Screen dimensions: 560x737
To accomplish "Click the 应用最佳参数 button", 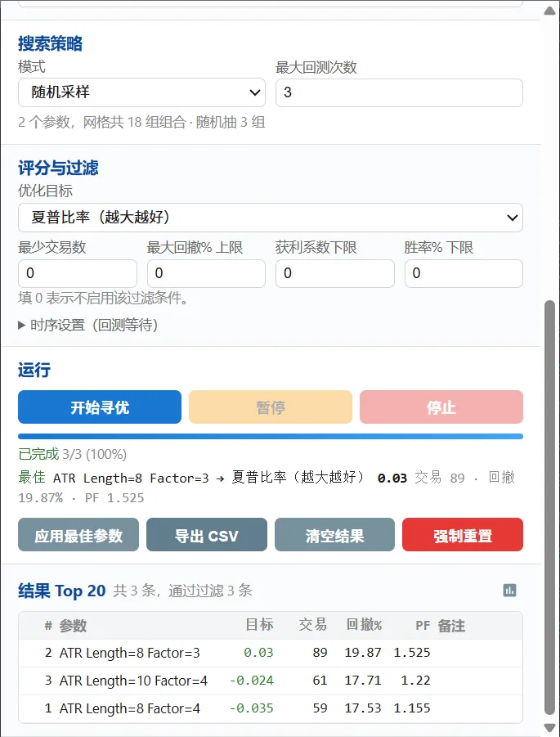I will [78, 535].
